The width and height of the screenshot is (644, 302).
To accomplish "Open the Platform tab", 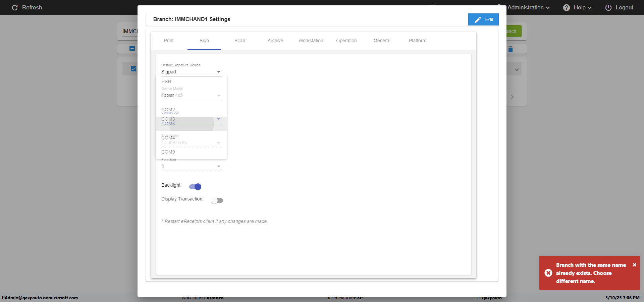I will pyautogui.click(x=418, y=41).
